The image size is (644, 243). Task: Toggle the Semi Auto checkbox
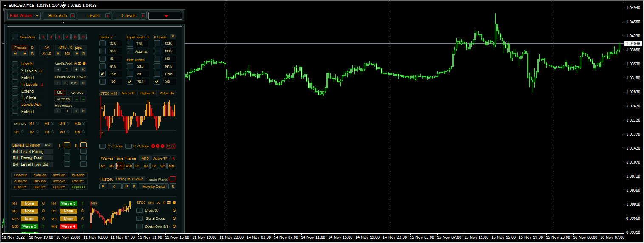click(x=15, y=37)
